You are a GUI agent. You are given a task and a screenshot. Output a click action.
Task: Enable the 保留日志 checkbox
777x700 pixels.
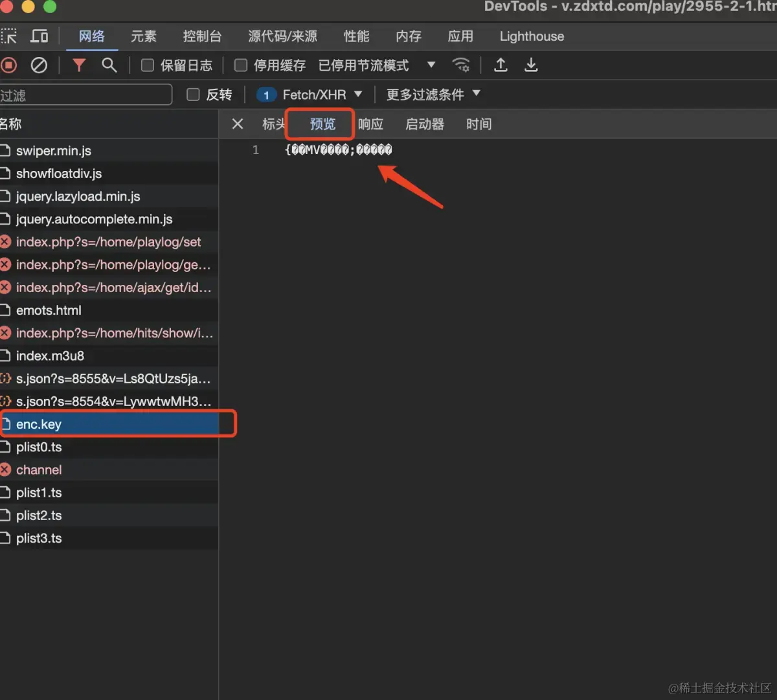tap(148, 65)
